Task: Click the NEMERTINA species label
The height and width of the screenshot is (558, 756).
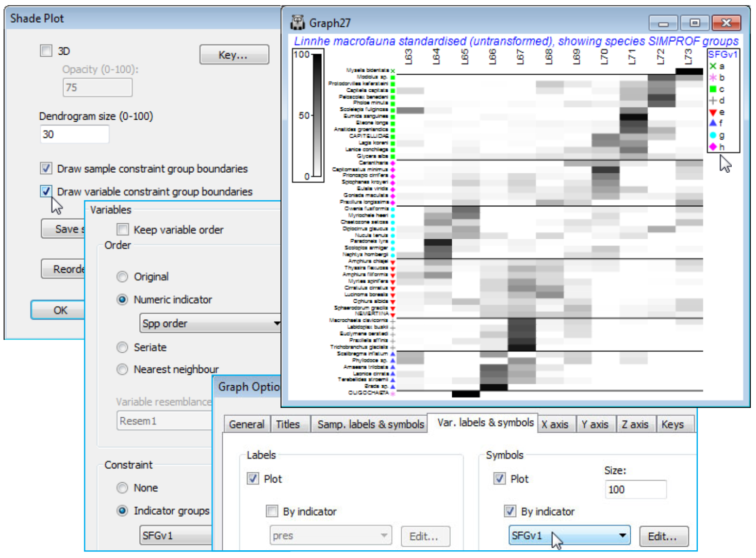Action: coord(372,314)
